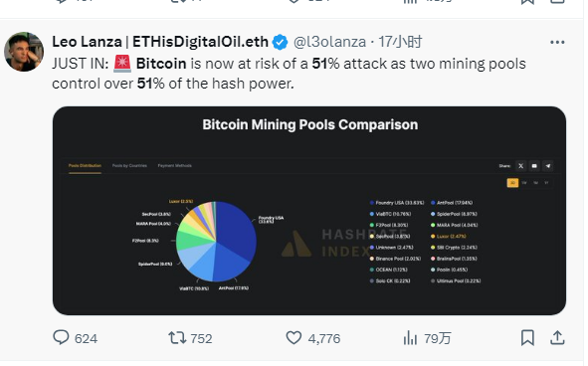588x366 pixels.
Task: Click the @l3olanza handle
Action: click(329, 42)
